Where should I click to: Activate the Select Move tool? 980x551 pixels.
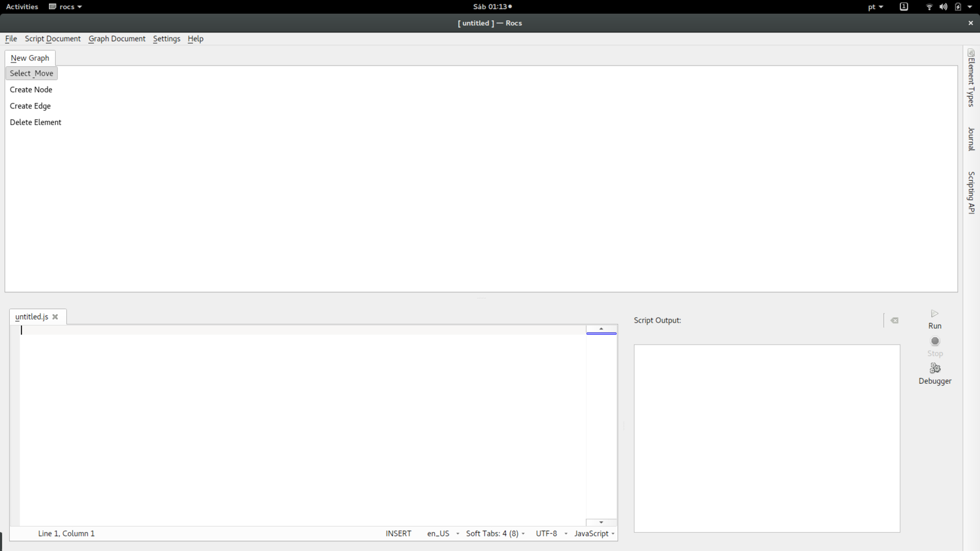(x=31, y=73)
